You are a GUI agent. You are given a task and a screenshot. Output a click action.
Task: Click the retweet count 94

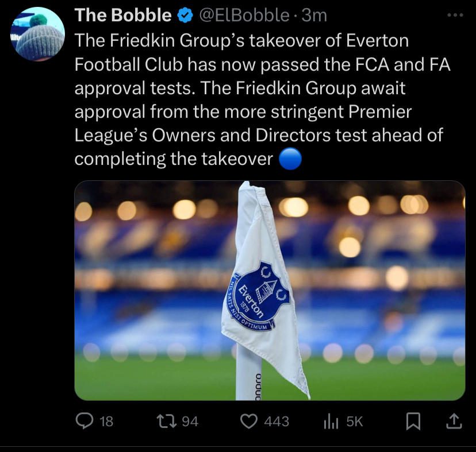(x=190, y=422)
